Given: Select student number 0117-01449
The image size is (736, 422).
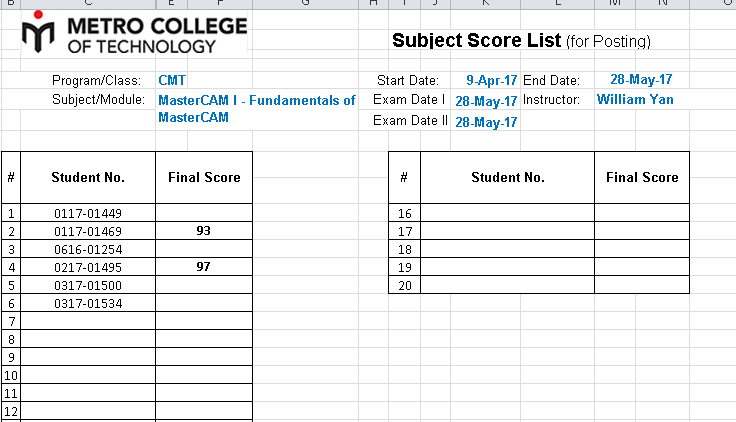Looking at the screenshot, I should 88,213.
